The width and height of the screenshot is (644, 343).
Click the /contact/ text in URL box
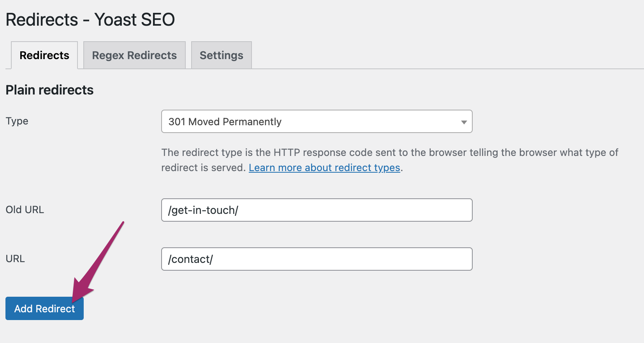click(190, 259)
